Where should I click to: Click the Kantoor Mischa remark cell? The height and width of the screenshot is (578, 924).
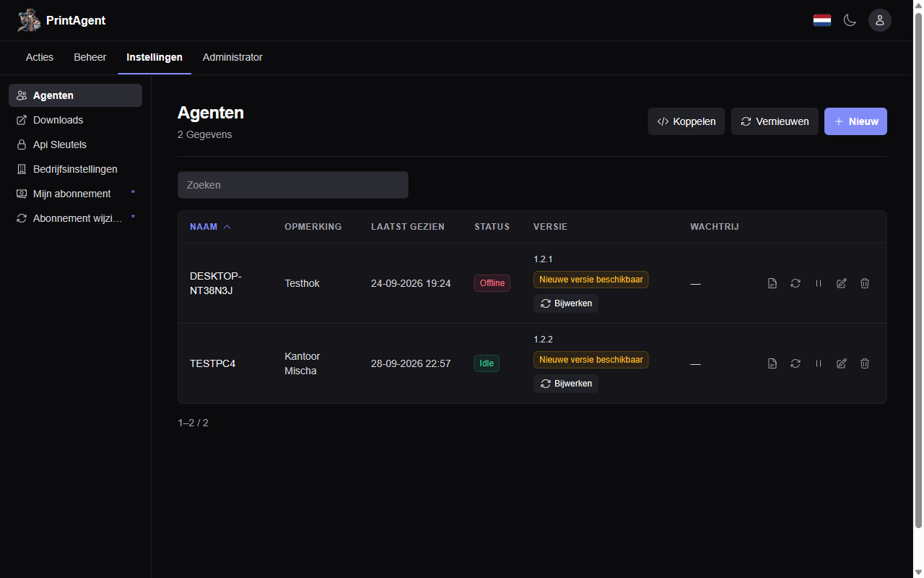[x=302, y=363]
